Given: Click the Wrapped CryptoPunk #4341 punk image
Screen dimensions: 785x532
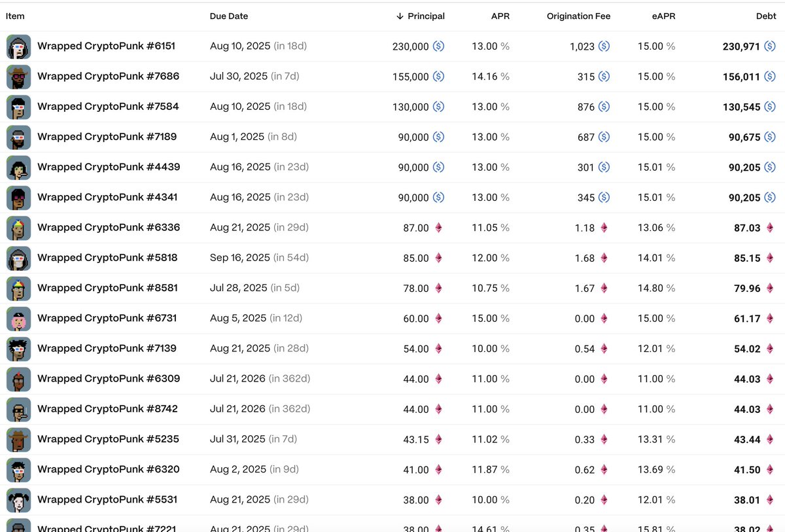Looking at the screenshot, I should point(18,198).
